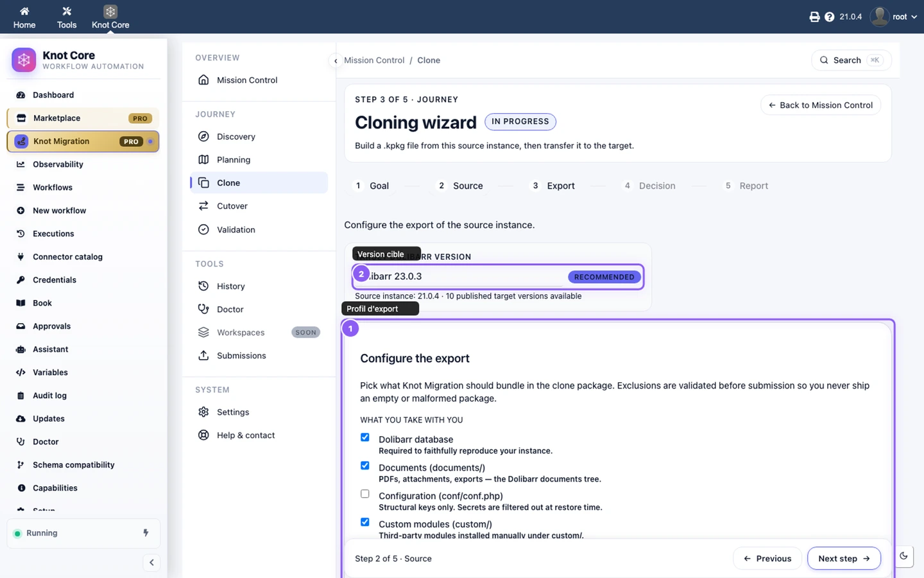Click the Previous button
924x578 pixels.
tap(767, 559)
